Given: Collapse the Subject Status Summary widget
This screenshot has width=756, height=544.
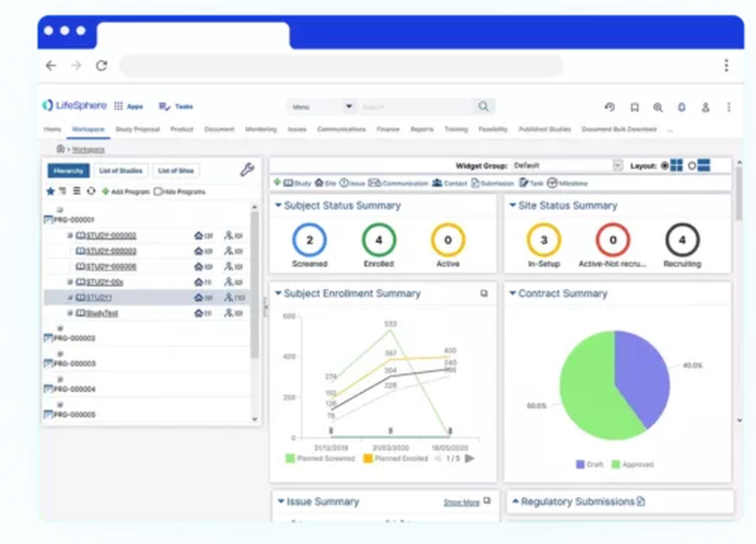Looking at the screenshot, I should 278,205.
